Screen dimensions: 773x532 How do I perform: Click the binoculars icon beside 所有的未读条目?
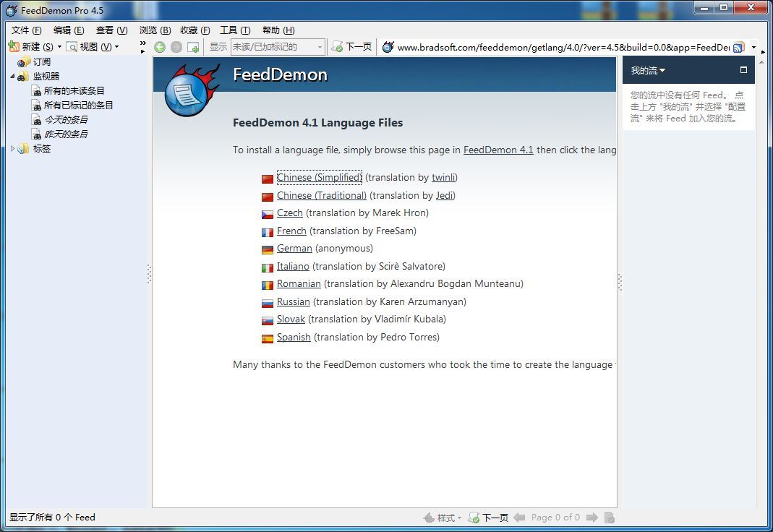point(36,90)
